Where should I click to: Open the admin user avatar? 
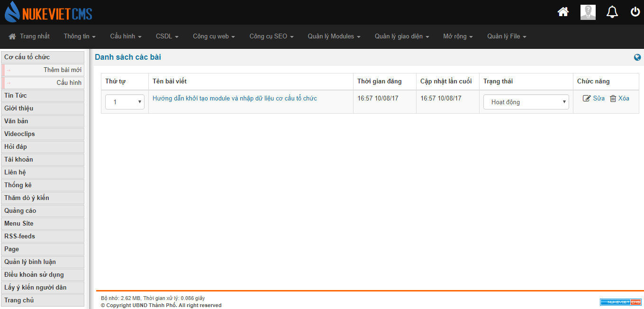tap(588, 12)
